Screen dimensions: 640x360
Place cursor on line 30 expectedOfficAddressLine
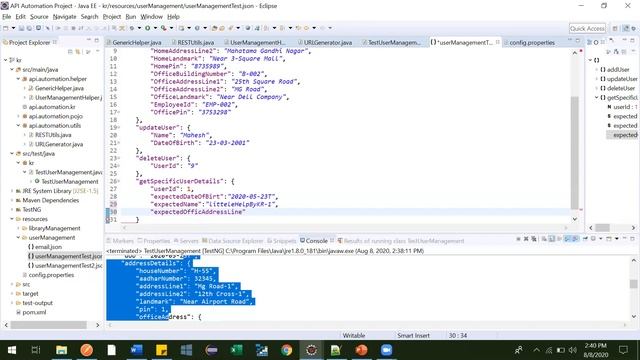(x=198, y=212)
